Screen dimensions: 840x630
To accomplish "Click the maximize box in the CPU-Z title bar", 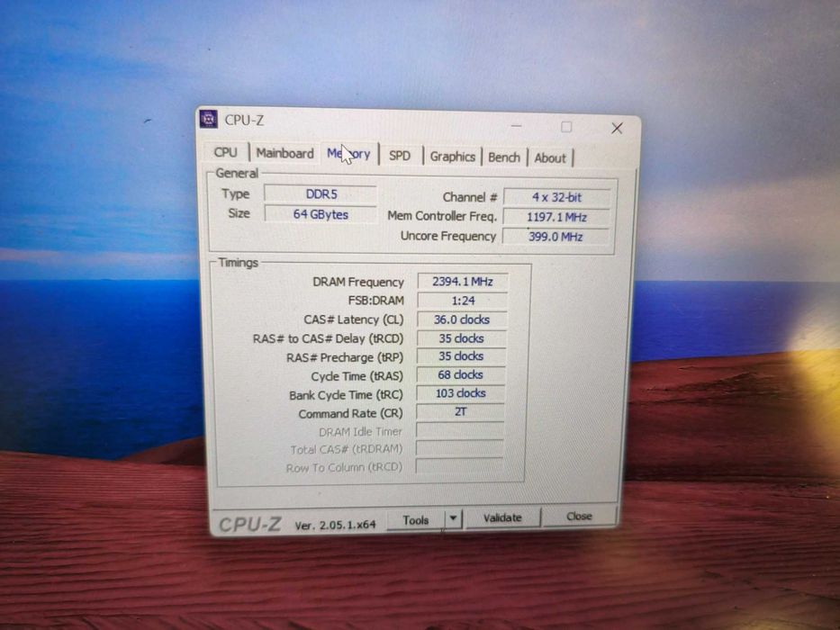I will pos(566,127).
